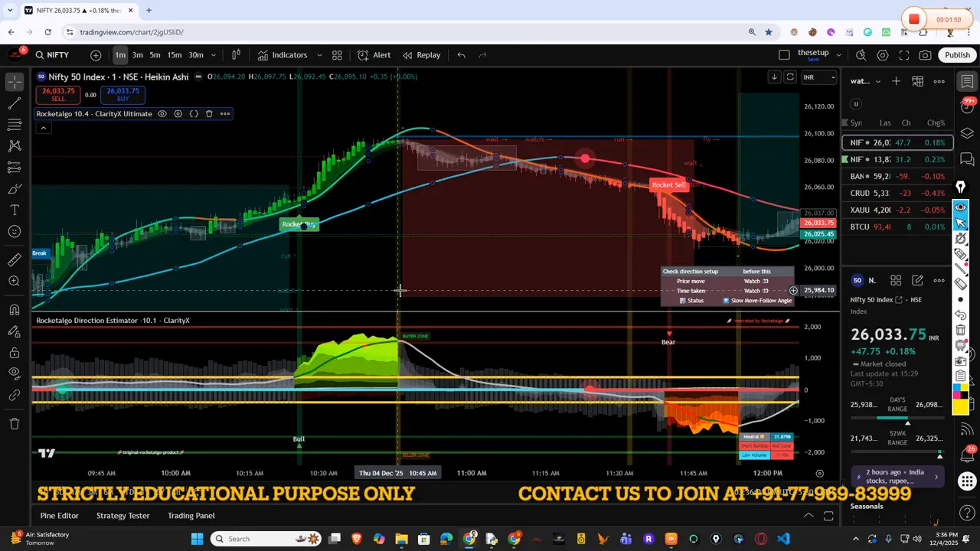Select the Text tool in left toolbar

coord(14,210)
